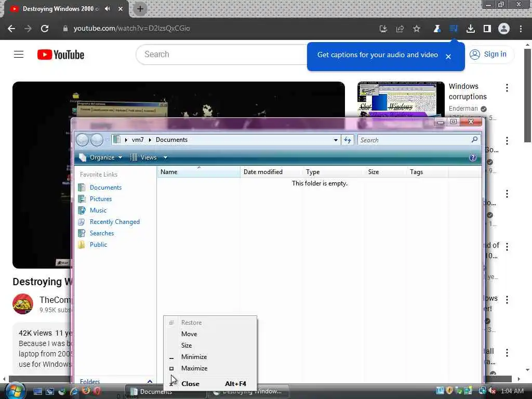Choose Close from the window menu
This screenshot has width=532, height=399.
tap(210, 384)
